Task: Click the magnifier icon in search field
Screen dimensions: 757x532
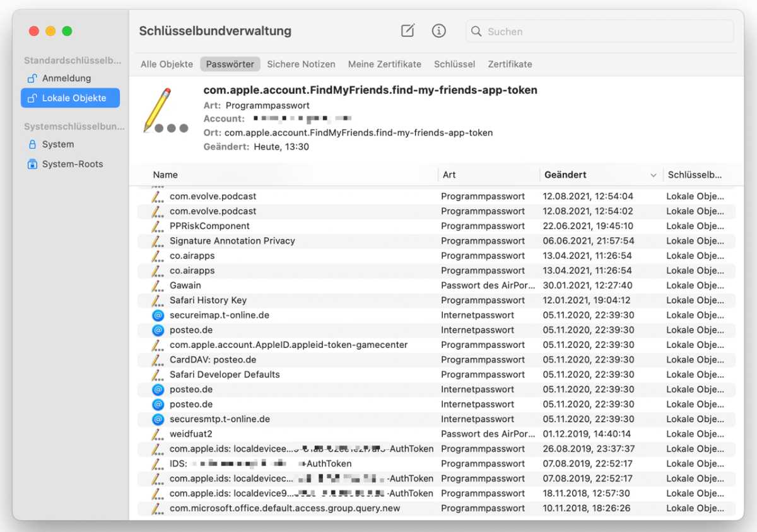Action: point(476,32)
